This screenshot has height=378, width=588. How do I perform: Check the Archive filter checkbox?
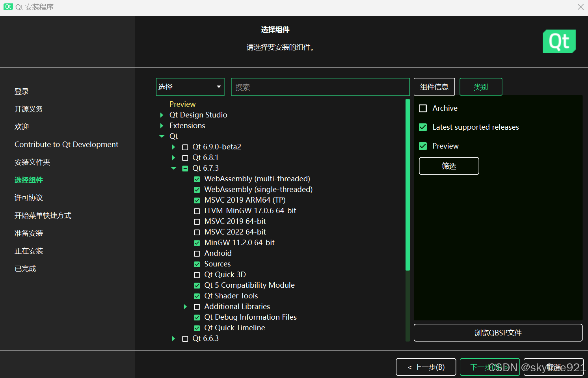[x=423, y=108]
